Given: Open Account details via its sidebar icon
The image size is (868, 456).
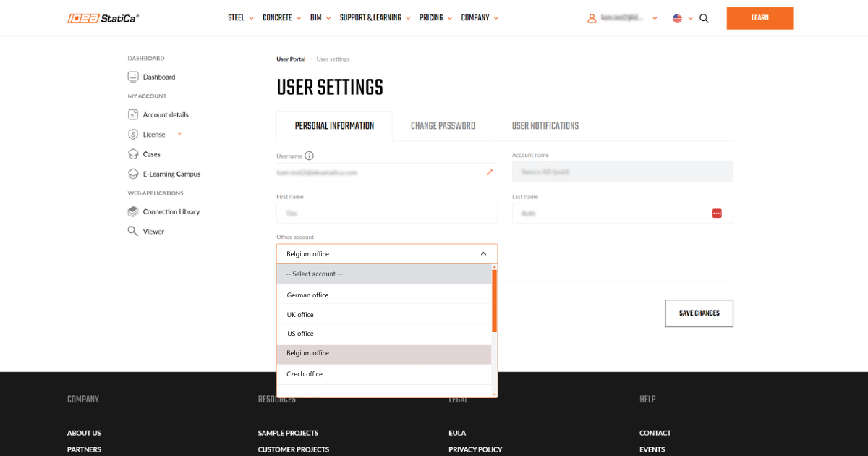Looking at the screenshot, I should click(133, 114).
